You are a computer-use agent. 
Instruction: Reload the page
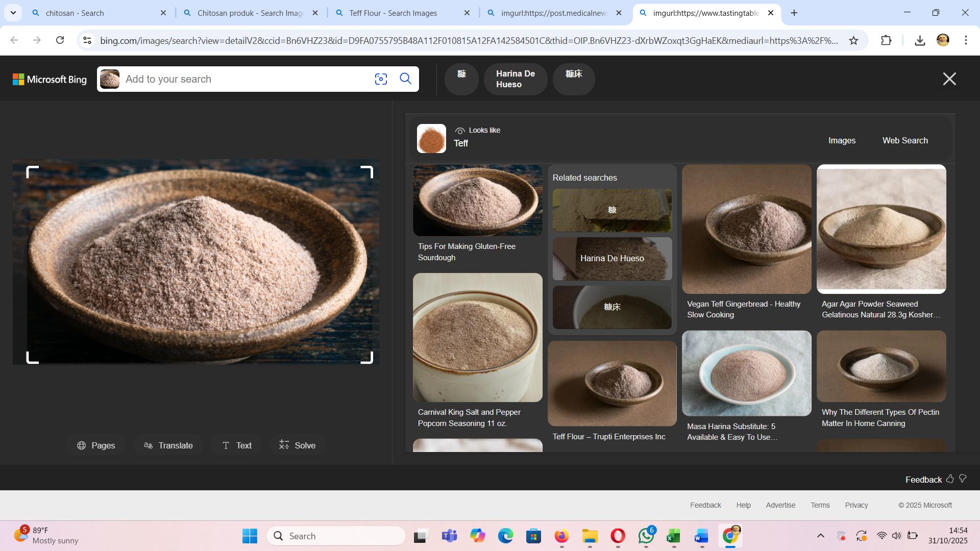[x=60, y=40]
